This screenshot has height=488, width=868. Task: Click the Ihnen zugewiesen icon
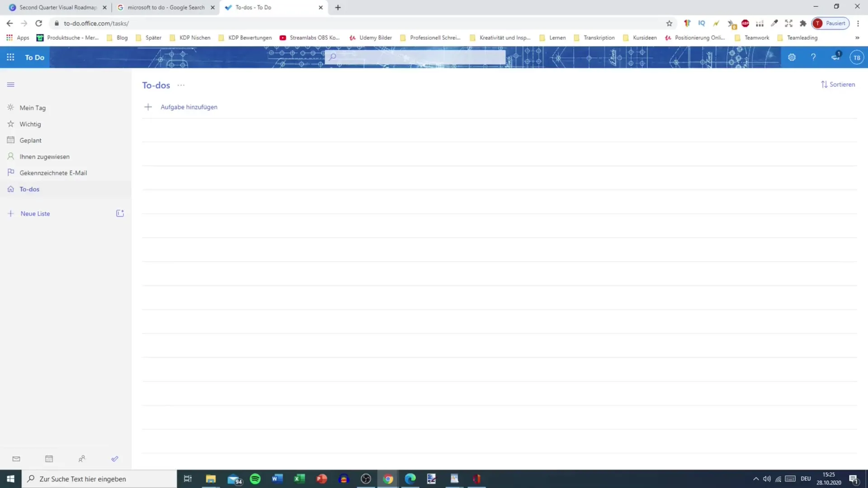coord(10,156)
